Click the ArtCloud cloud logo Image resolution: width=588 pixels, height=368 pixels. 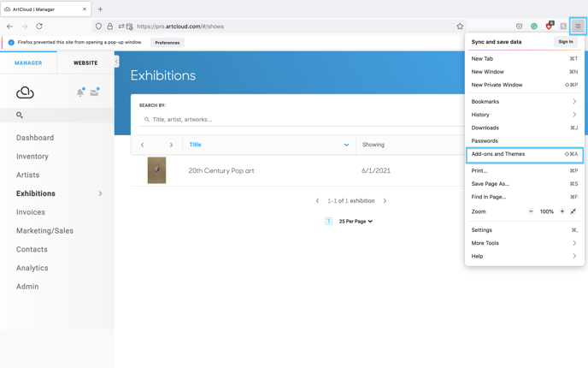(25, 92)
